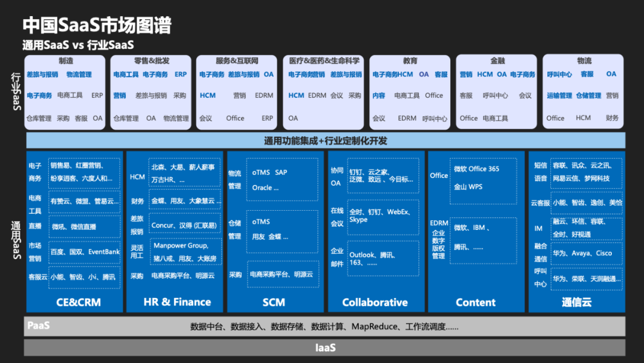This screenshot has height=363, width=644.
Task: Click the SCM column label
Action: coord(274,303)
